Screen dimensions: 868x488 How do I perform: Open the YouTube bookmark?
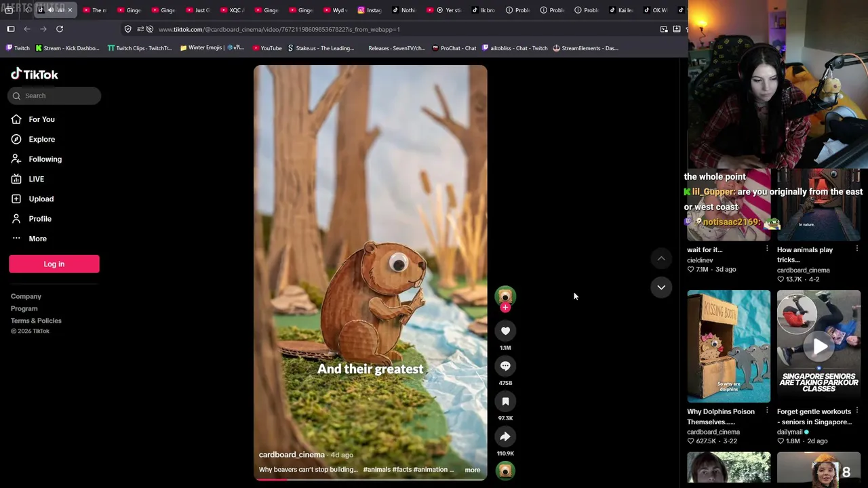[x=267, y=48]
